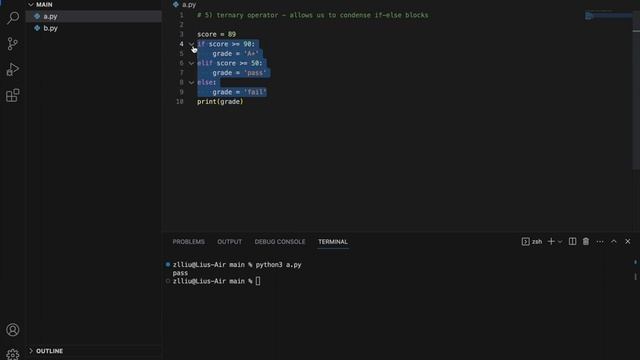Open the Run and Debug view

click(13, 69)
